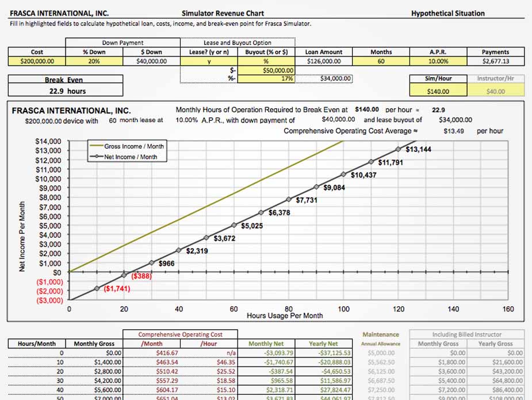This screenshot has height=400, width=532.
Task: Select the A.P.R. cell with 10.00%
Action: [x=438, y=61]
